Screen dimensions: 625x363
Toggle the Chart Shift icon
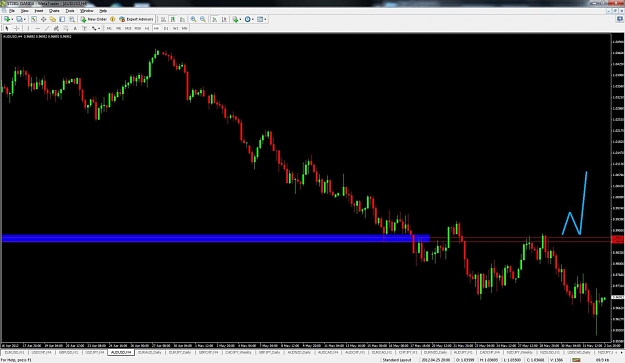click(224, 19)
